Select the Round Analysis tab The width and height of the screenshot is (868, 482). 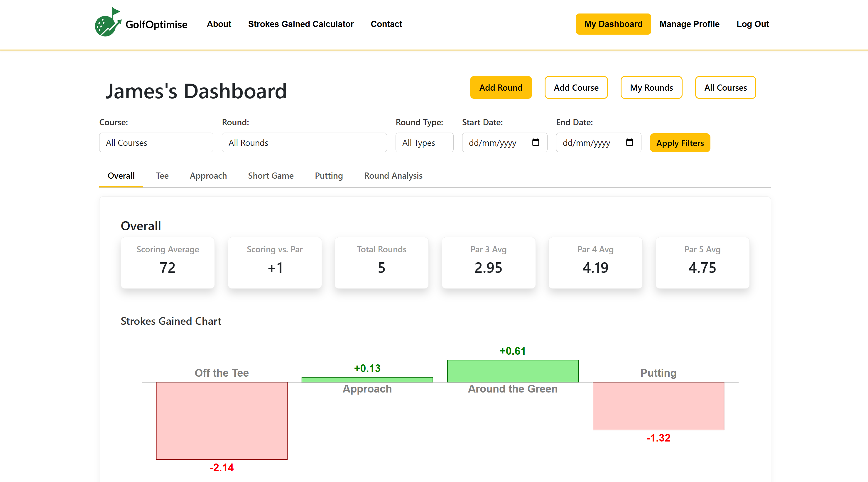(393, 176)
